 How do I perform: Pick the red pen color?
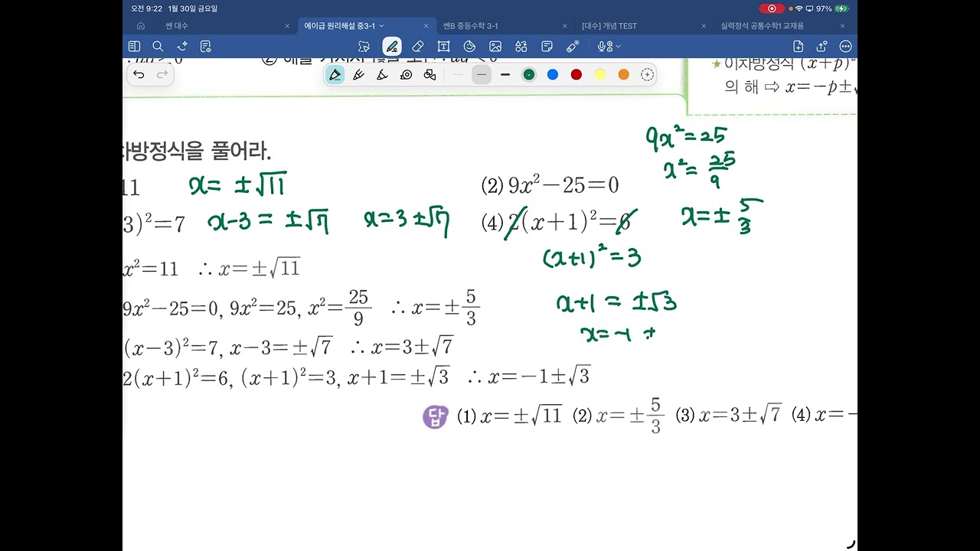(577, 74)
